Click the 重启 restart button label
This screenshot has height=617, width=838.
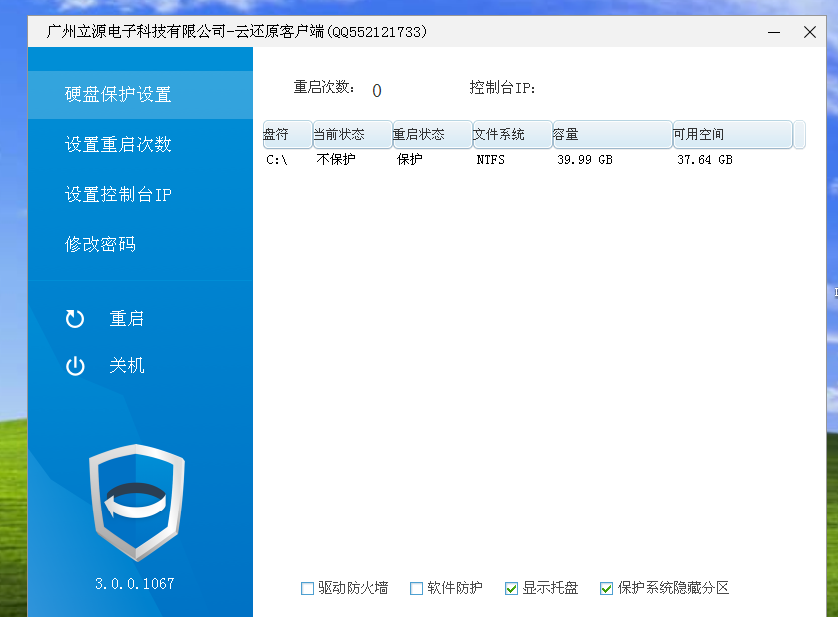pos(127,319)
